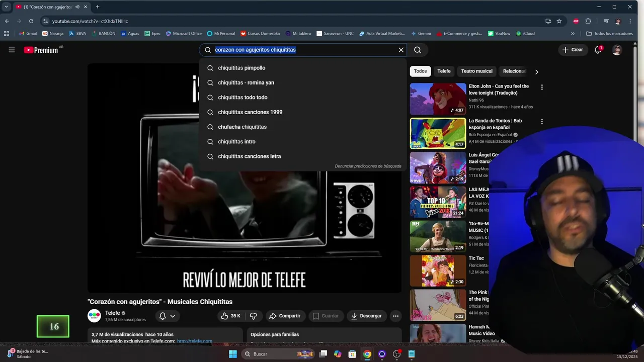The image size is (644, 362).
Task: Open the telefe.com link in description
Action: [194, 341]
